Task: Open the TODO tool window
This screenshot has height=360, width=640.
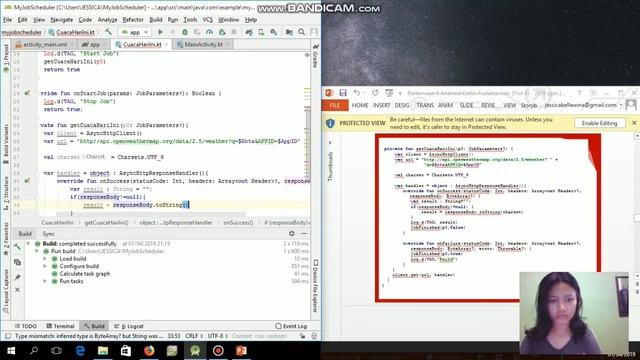Action: (26, 326)
